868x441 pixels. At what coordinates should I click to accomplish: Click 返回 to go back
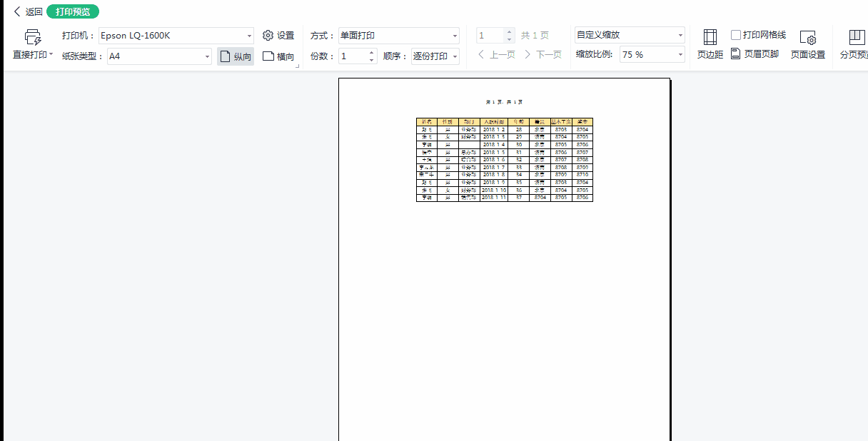(26, 11)
